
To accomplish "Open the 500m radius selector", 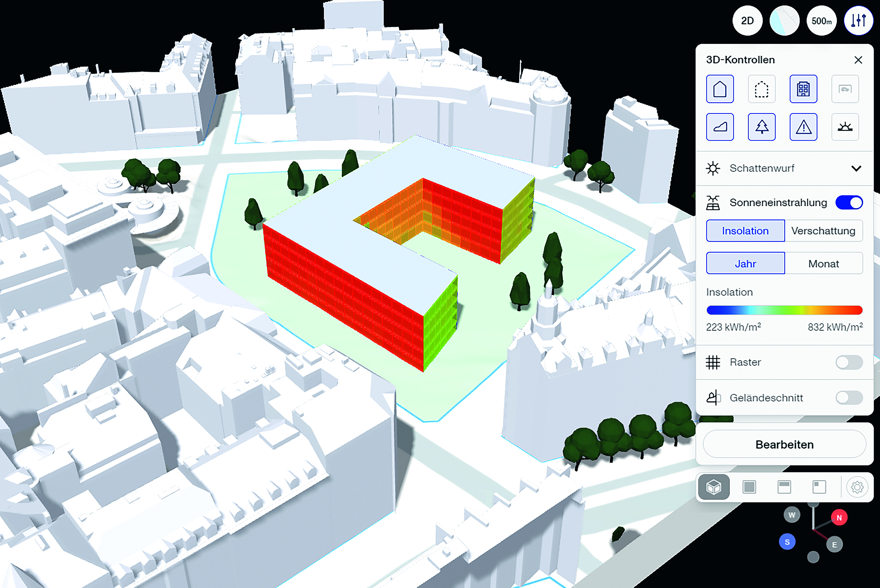I will point(822,20).
